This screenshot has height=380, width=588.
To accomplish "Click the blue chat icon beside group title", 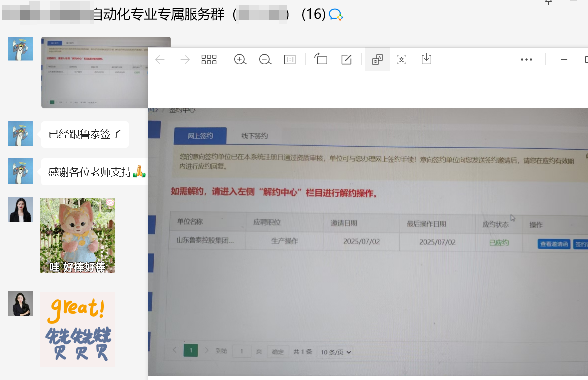I will 336,15.
